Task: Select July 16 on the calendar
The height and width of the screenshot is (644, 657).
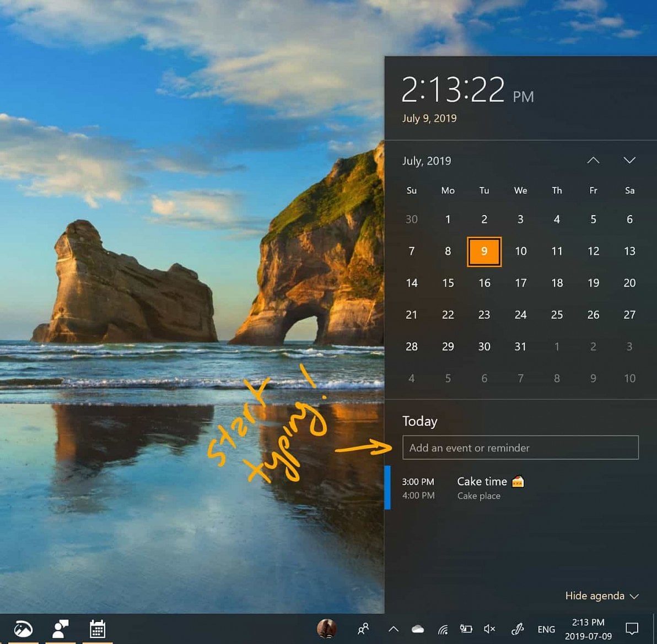Action: tap(484, 283)
